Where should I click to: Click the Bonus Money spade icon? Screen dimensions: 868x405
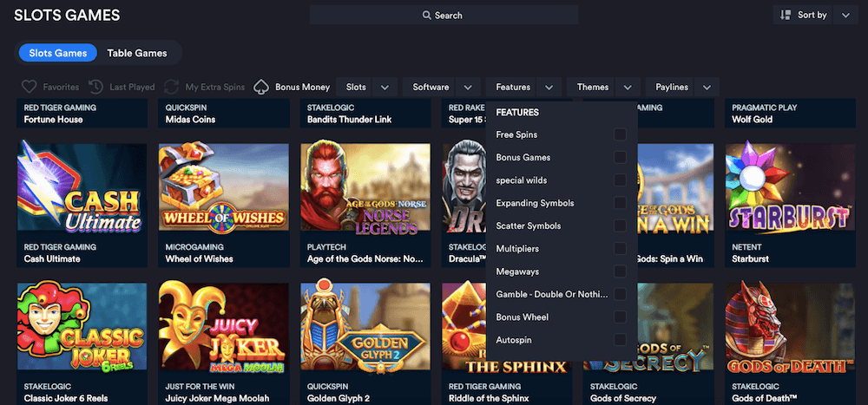tap(261, 87)
